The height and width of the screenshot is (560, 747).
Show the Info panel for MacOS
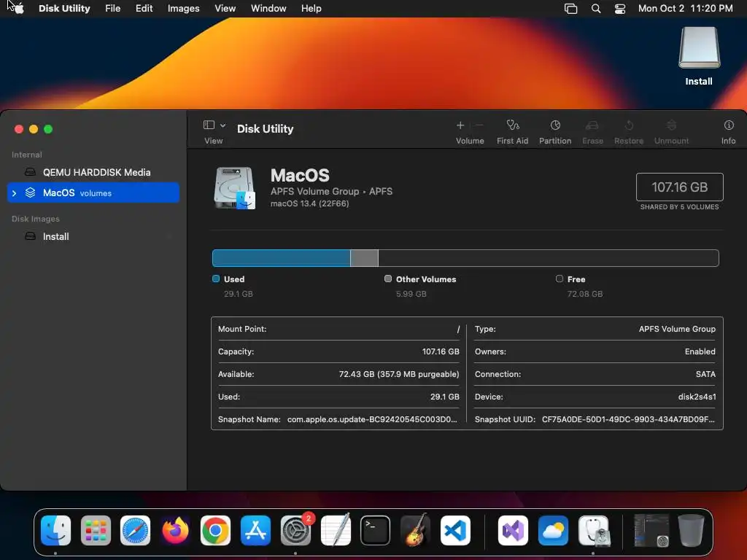pyautogui.click(x=729, y=132)
